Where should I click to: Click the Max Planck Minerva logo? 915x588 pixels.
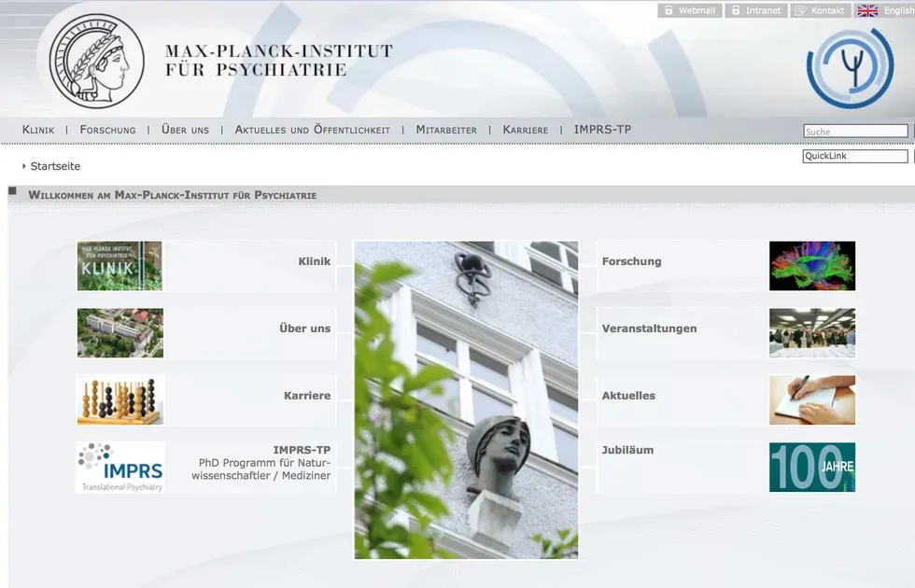(x=96, y=59)
